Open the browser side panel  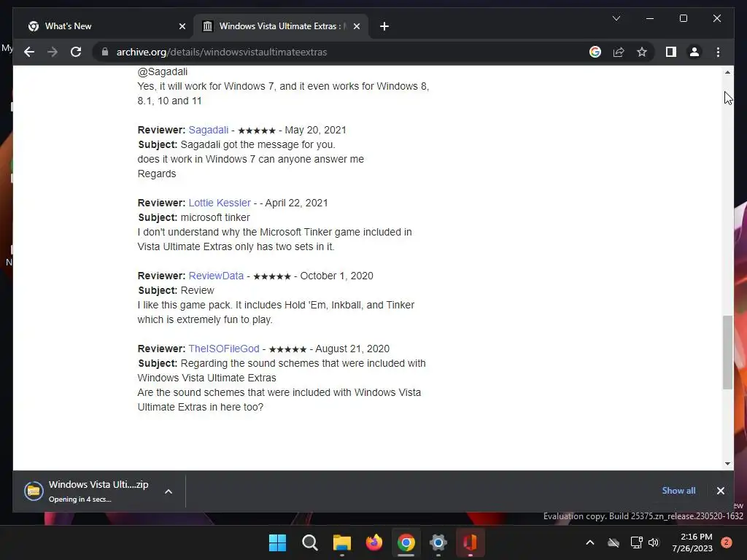tap(671, 52)
